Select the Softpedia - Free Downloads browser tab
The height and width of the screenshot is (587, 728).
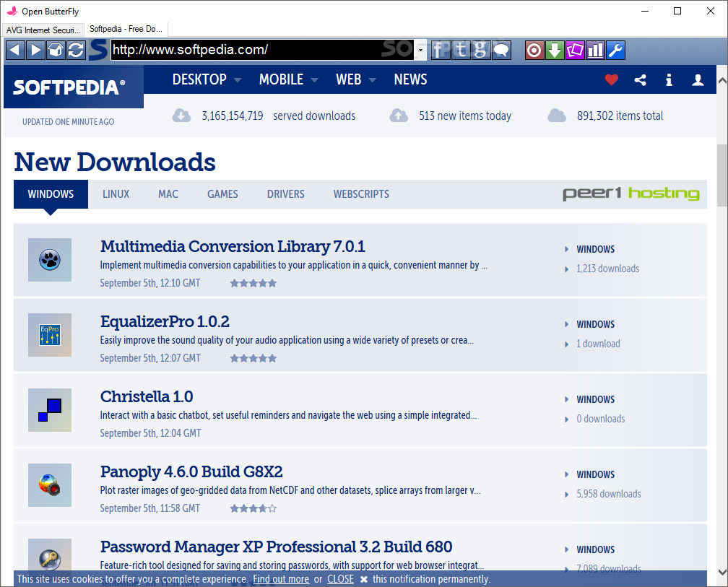point(126,29)
